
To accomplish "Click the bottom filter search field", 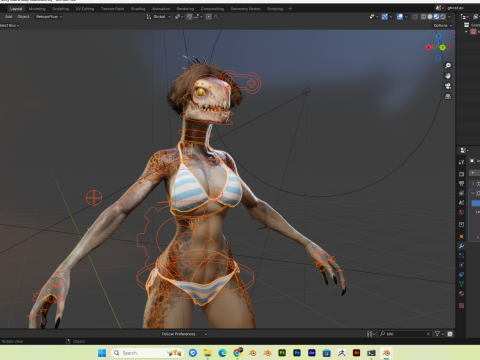I will [405, 334].
